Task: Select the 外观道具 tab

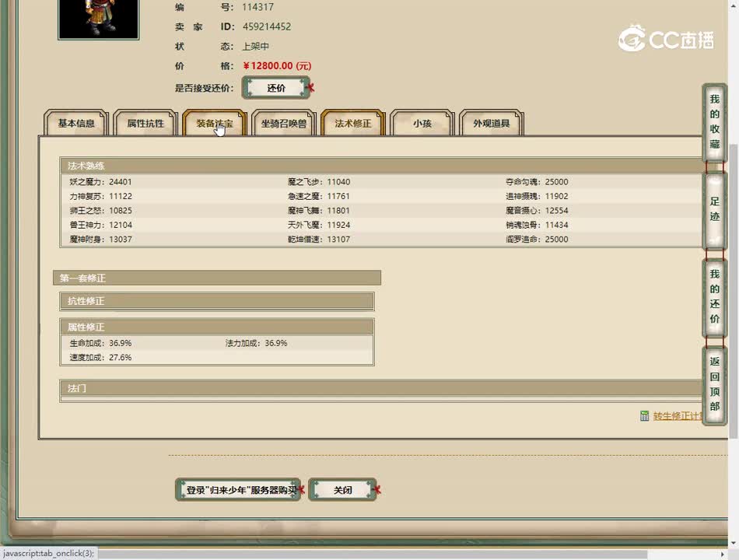Action: [492, 123]
